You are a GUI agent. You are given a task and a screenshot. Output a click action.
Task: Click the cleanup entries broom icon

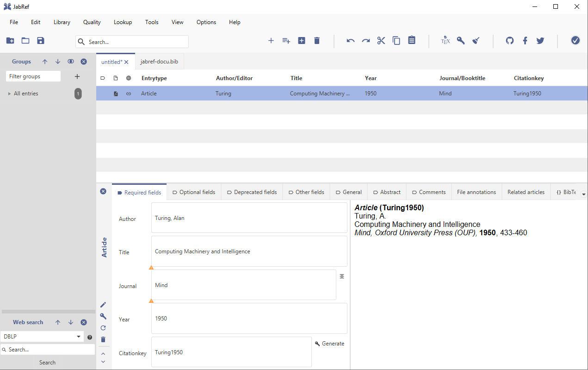point(476,41)
